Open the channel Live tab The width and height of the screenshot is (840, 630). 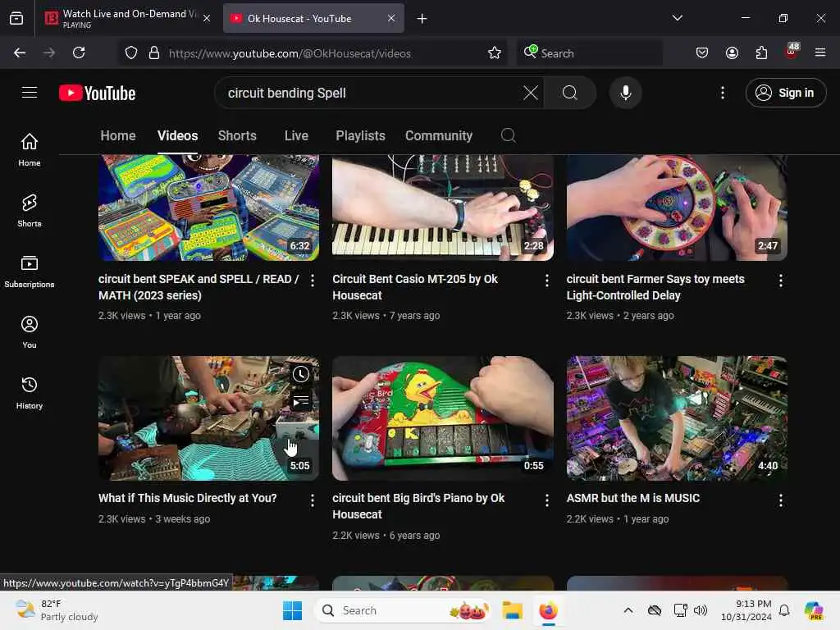click(x=296, y=135)
